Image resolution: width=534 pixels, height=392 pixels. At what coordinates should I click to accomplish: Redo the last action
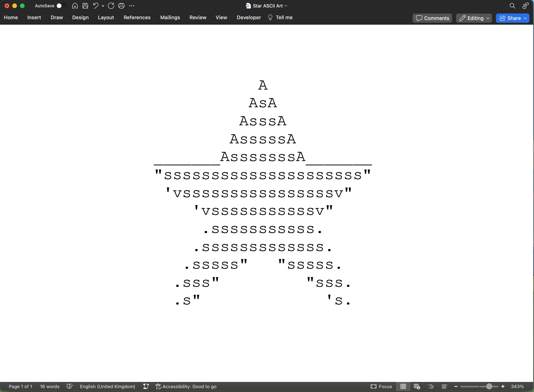pos(111,6)
